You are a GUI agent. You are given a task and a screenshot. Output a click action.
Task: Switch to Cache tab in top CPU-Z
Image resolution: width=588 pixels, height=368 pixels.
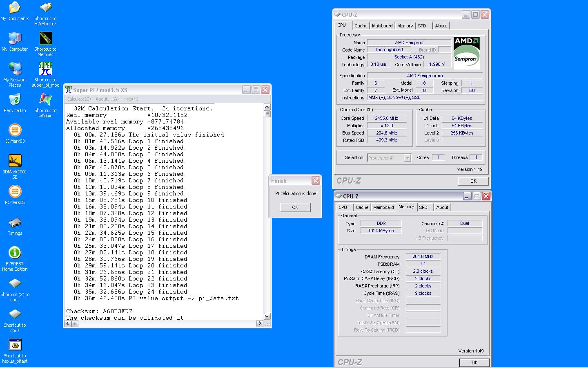click(x=361, y=26)
